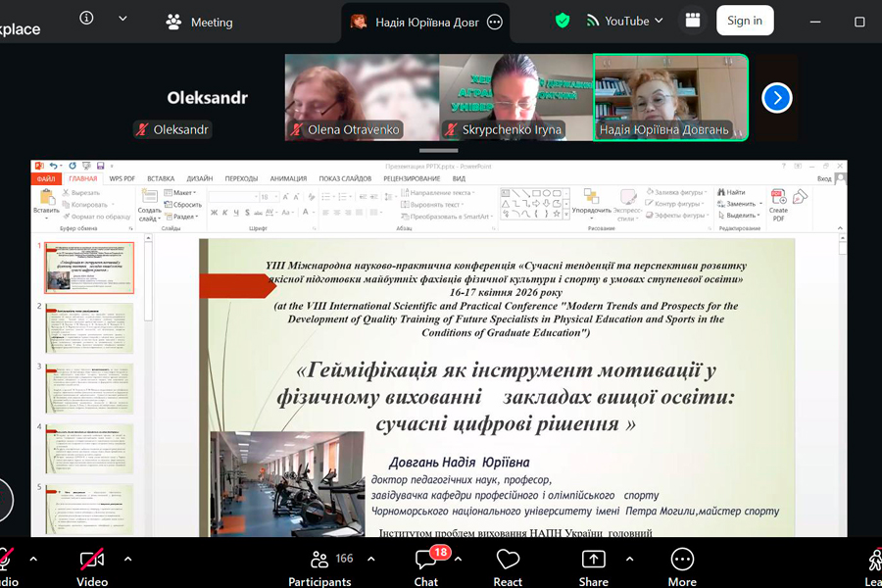
Task: Select Olena Otravenko's video thumbnail
Action: pyautogui.click(x=362, y=97)
